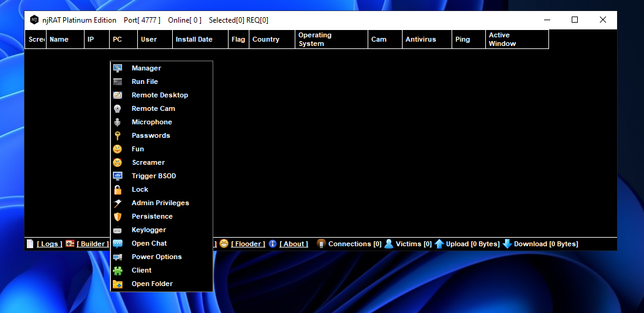Click the njRAT app icon in title bar
The image size is (644, 313).
(34, 20)
